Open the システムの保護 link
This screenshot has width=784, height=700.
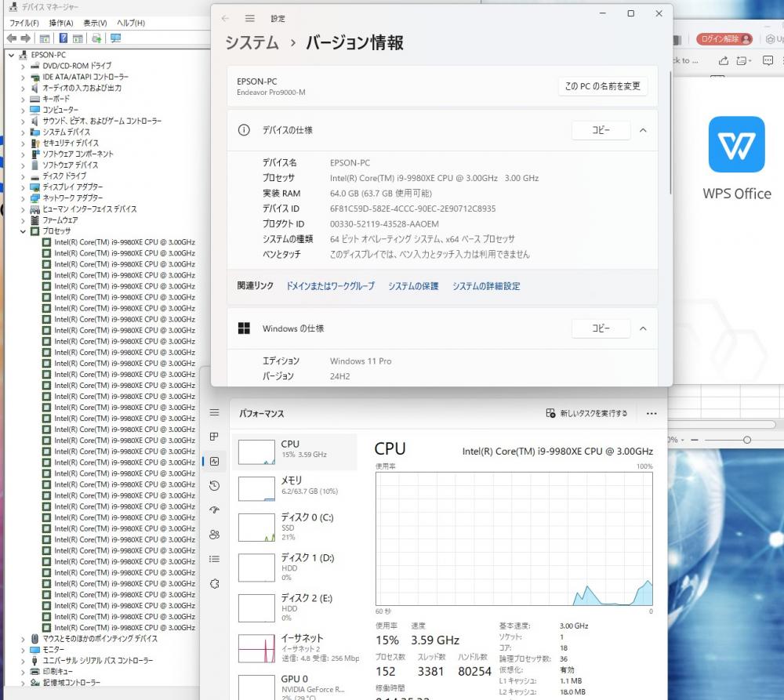(413, 286)
